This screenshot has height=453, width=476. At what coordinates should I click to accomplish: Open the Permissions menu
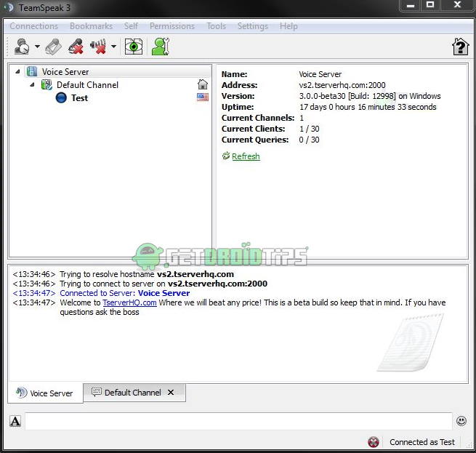(172, 26)
